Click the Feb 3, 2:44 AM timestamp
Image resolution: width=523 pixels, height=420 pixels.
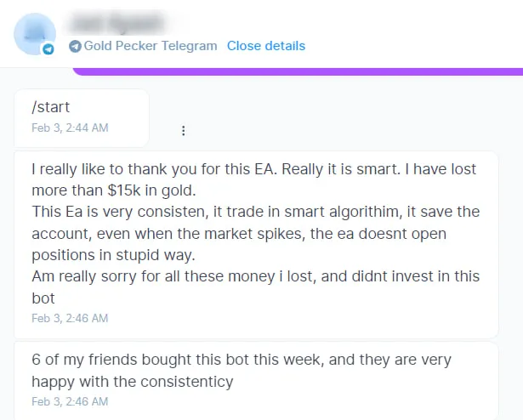click(x=70, y=128)
